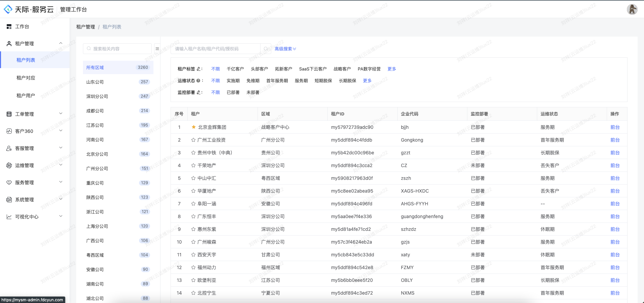Open the user avatar menu
Viewport: 644px width, 303px height.
[x=632, y=9]
